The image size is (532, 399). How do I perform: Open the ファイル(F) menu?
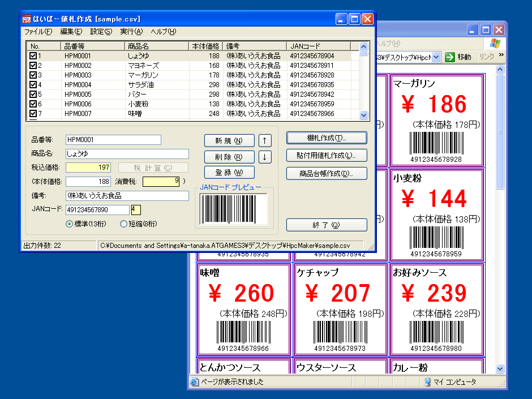[x=38, y=32]
